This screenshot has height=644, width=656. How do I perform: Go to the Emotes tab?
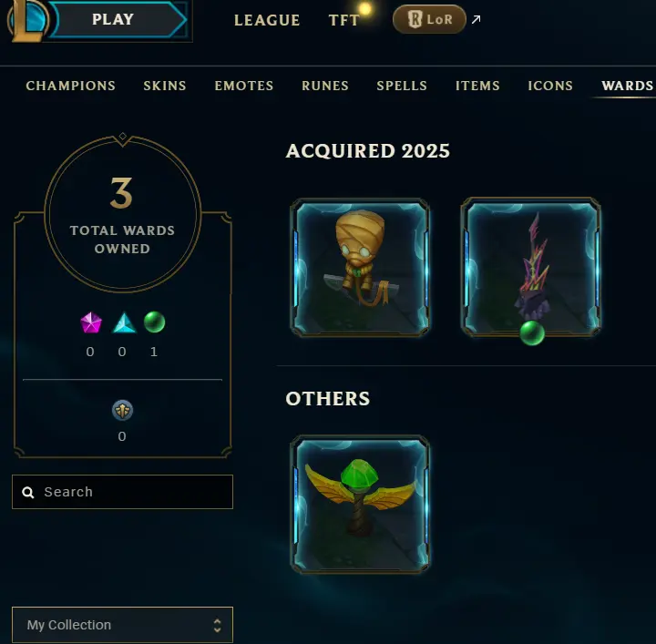point(244,86)
